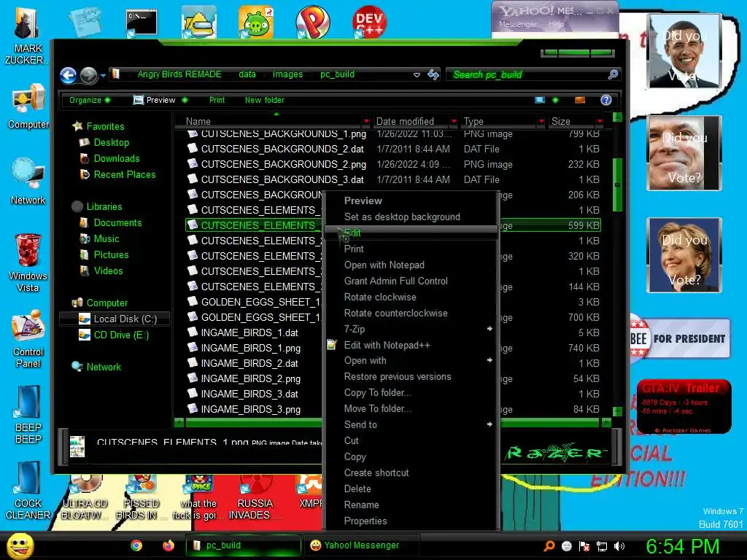Launch Firefox from the taskbar

point(169,545)
